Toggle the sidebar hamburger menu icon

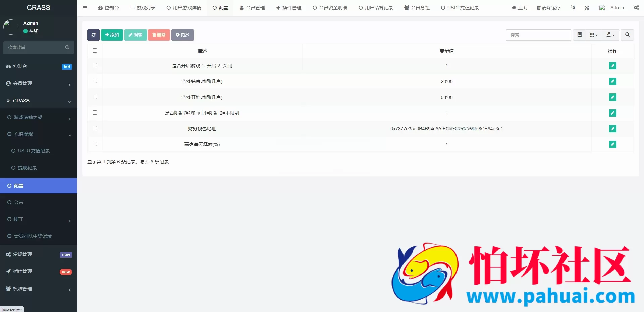pos(85,8)
